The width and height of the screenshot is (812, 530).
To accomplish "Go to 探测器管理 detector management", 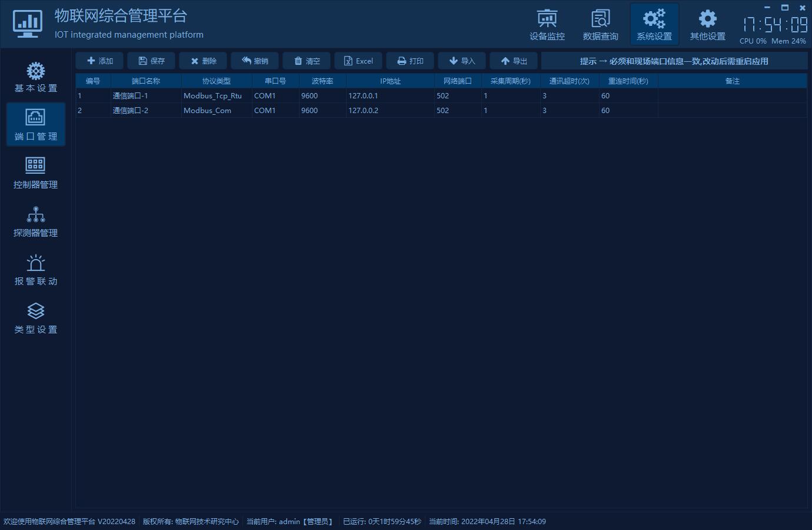I will [x=36, y=222].
